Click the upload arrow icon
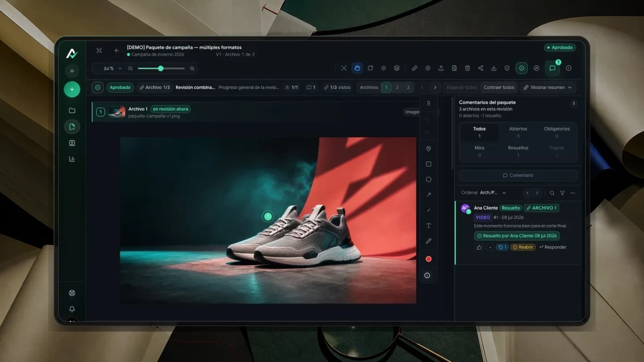644x362 pixels. (441, 68)
